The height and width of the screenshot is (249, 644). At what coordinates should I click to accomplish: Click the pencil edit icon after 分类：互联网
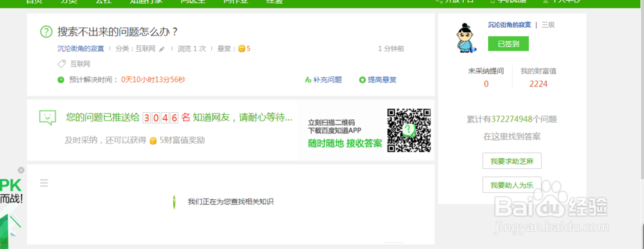[162, 49]
